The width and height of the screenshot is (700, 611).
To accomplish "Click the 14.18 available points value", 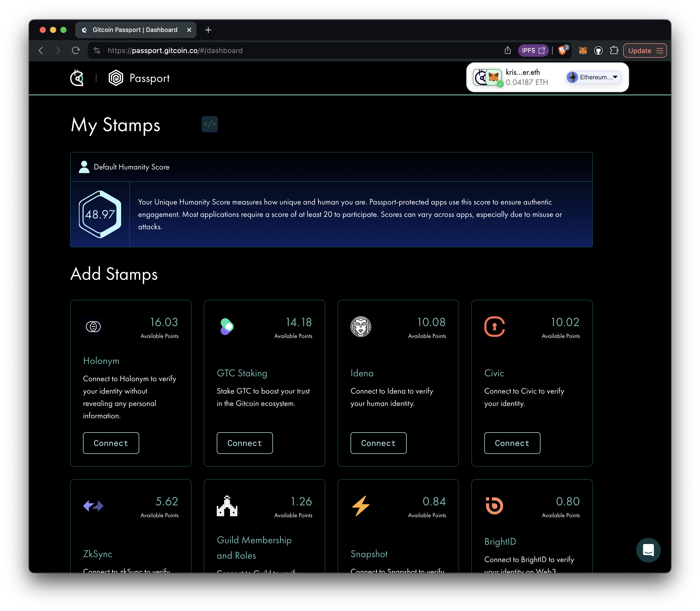I will [x=298, y=322].
